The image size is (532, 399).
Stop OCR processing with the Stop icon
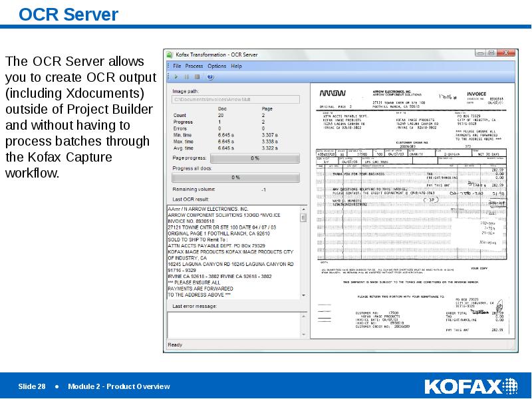click(x=197, y=76)
